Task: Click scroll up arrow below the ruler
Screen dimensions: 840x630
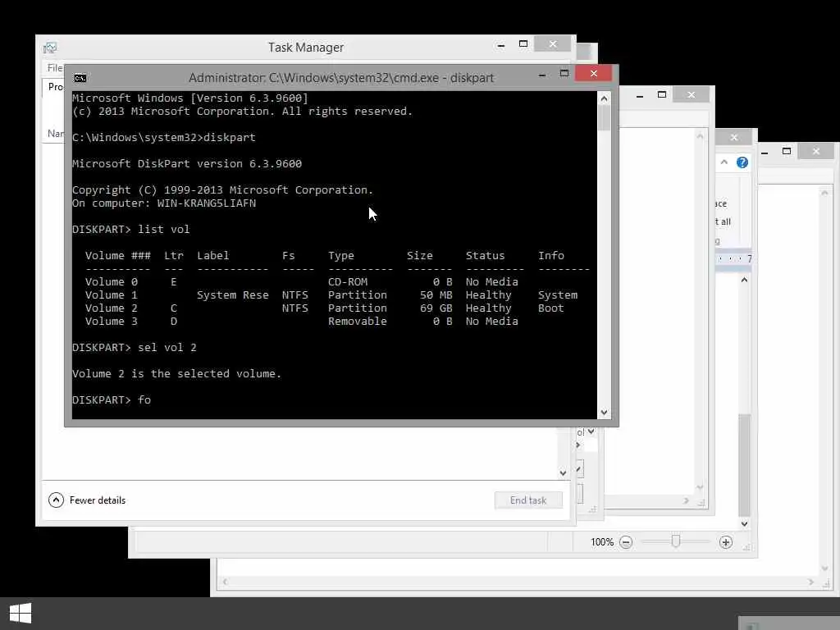Action: [744, 280]
